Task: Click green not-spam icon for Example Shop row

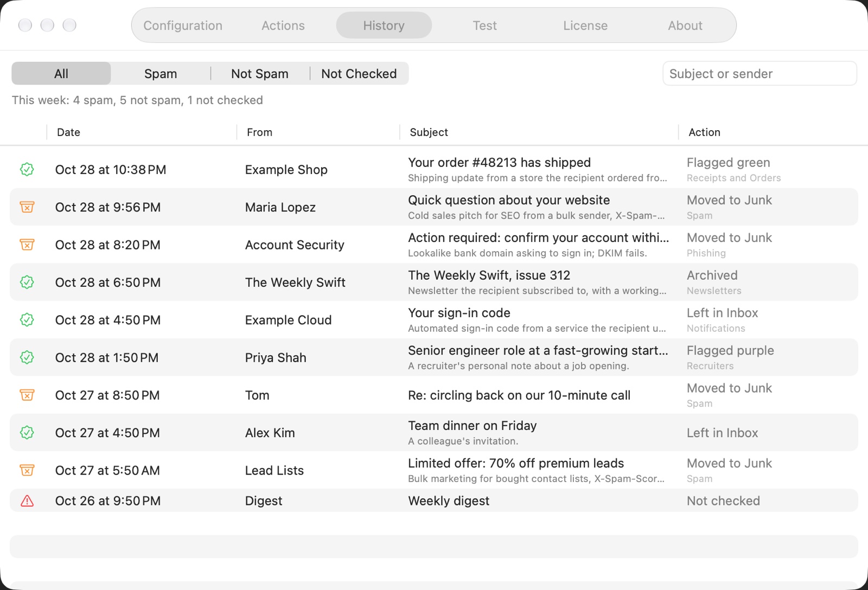Action: click(x=27, y=170)
